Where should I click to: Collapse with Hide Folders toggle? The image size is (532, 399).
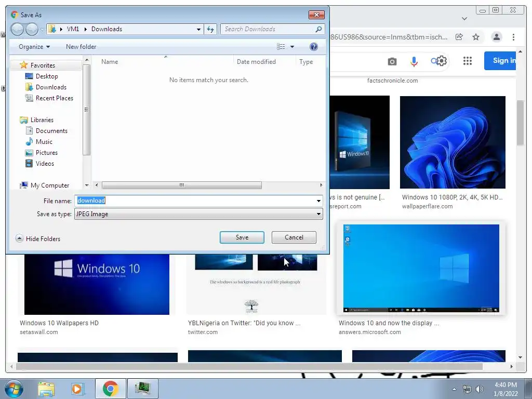tap(38, 238)
